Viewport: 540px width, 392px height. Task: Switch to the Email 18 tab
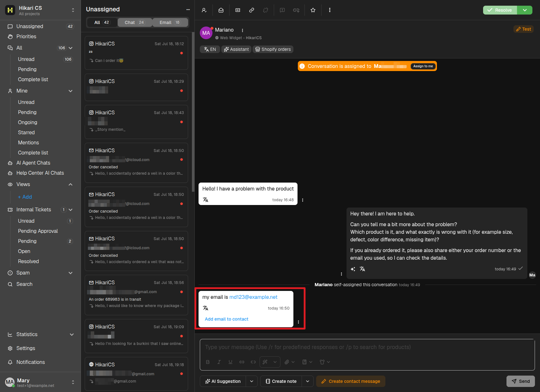170,22
